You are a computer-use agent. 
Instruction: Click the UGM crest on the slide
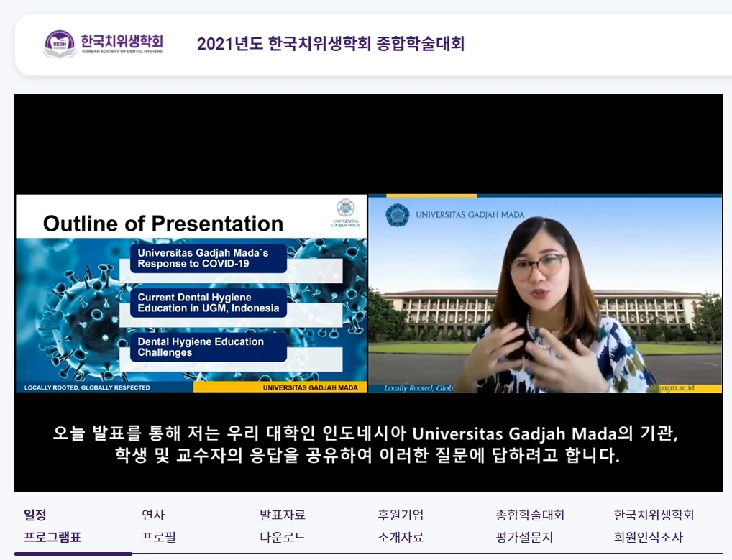(x=345, y=209)
